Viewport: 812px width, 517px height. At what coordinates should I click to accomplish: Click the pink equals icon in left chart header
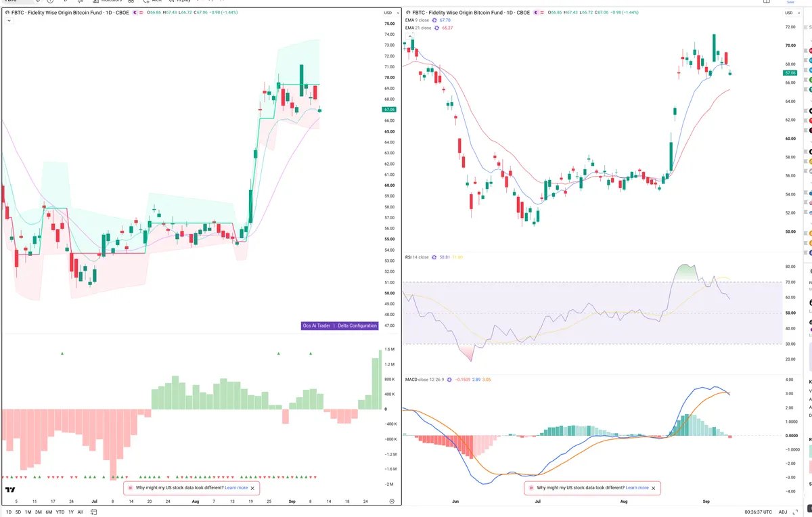pos(141,13)
